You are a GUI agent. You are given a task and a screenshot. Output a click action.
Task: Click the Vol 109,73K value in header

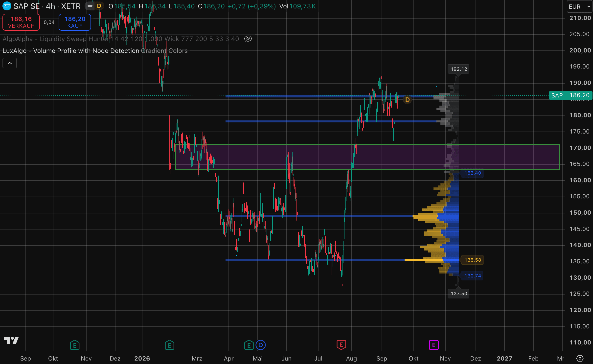297,6
